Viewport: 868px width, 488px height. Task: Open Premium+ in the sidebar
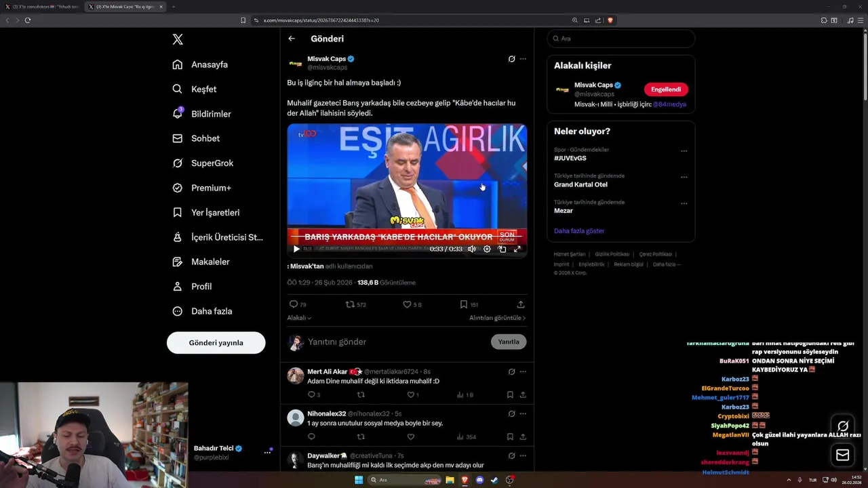click(201, 188)
